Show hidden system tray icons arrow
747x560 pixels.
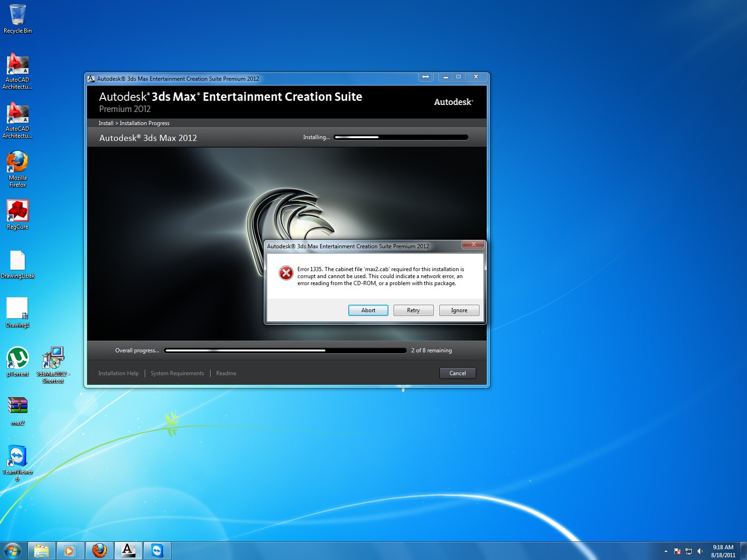tap(666, 551)
